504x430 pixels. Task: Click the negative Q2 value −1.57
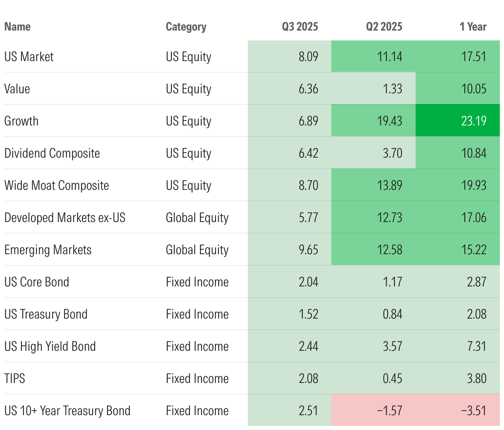390,411
